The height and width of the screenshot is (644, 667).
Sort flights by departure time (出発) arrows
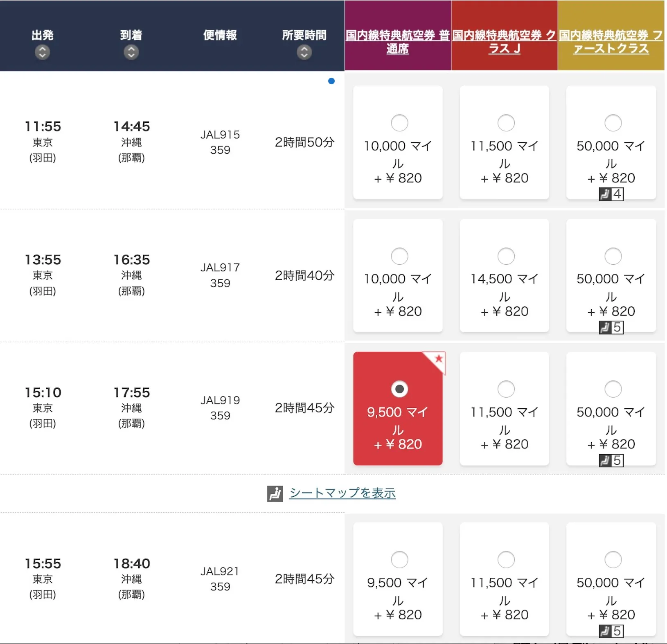[x=42, y=52]
